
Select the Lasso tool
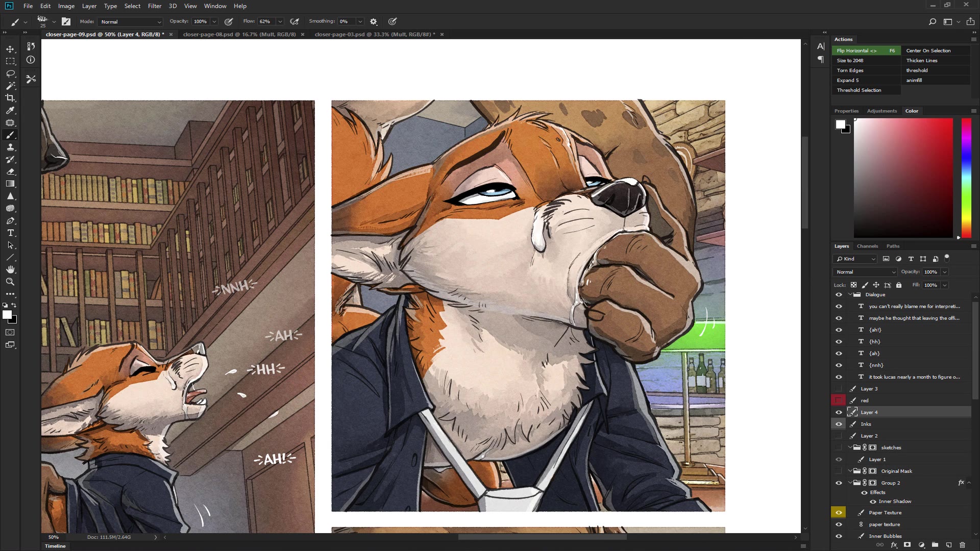coord(10,73)
